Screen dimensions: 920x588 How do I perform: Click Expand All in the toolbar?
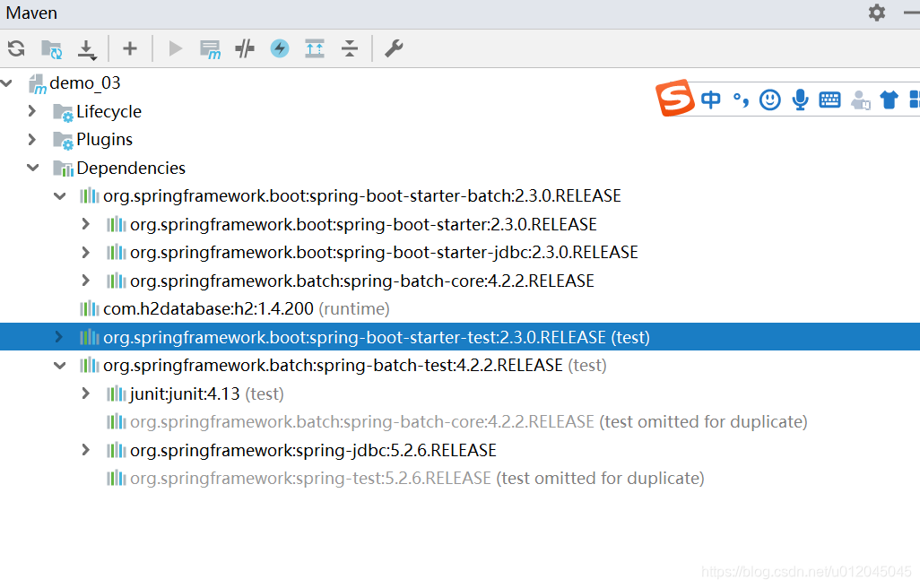tap(314, 48)
